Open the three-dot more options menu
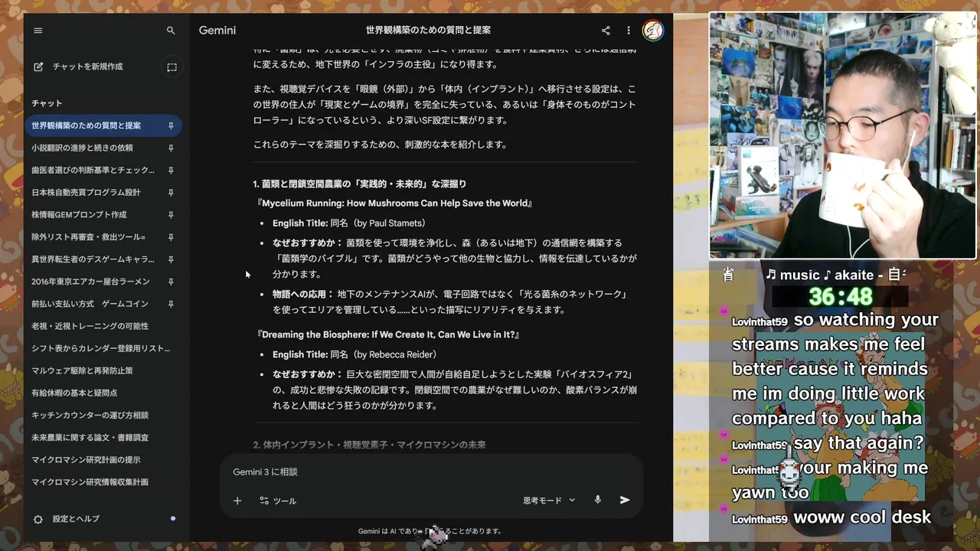Screen dimensions: 980x551 [x=629, y=31]
